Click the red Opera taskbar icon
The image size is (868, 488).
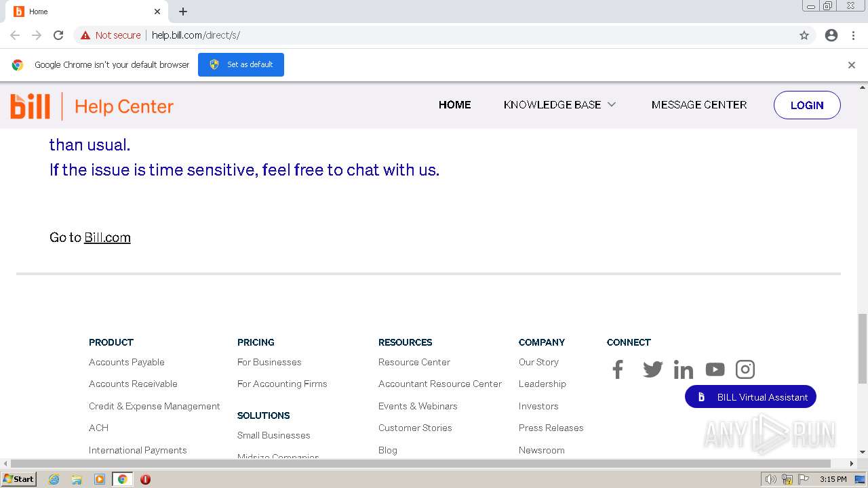point(145,479)
